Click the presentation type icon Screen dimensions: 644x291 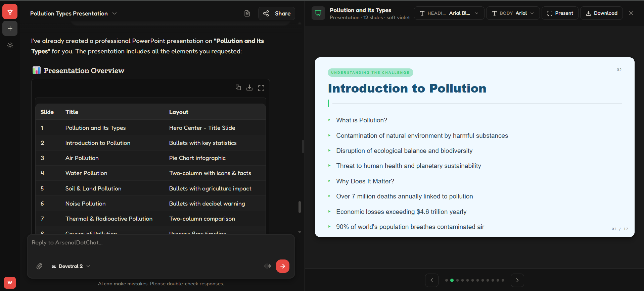click(318, 13)
